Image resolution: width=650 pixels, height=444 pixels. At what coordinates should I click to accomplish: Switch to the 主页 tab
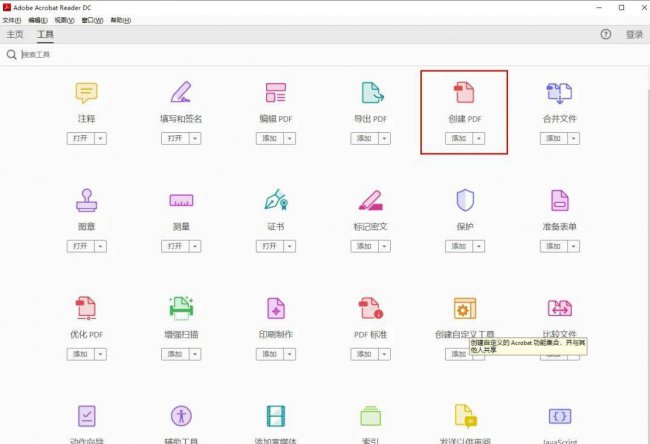point(15,34)
